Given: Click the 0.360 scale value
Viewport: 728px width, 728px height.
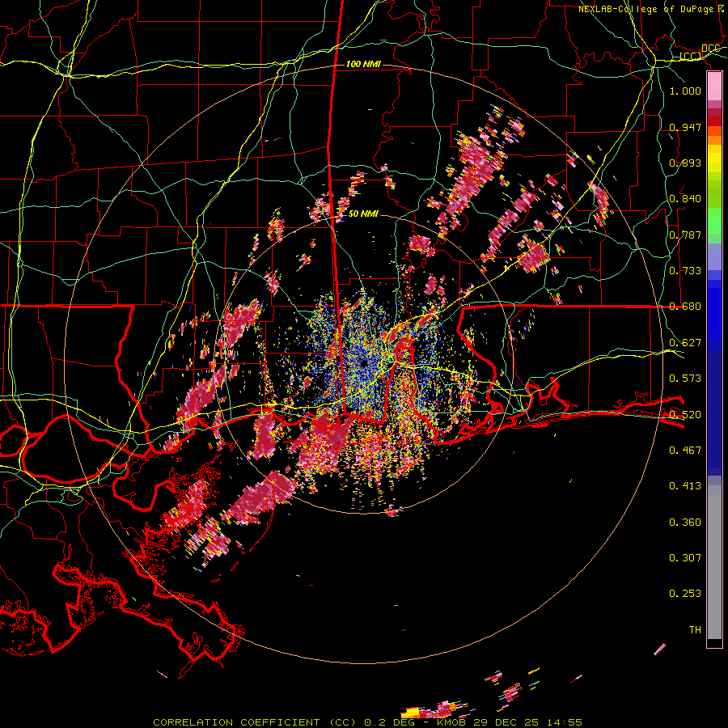Looking at the screenshot, I should coord(685,522).
